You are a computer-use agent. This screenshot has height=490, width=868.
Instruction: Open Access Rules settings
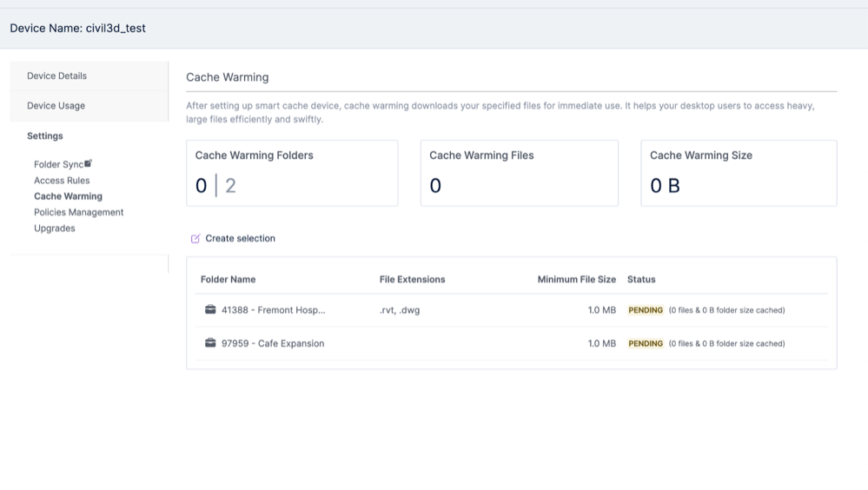coord(62,181)
